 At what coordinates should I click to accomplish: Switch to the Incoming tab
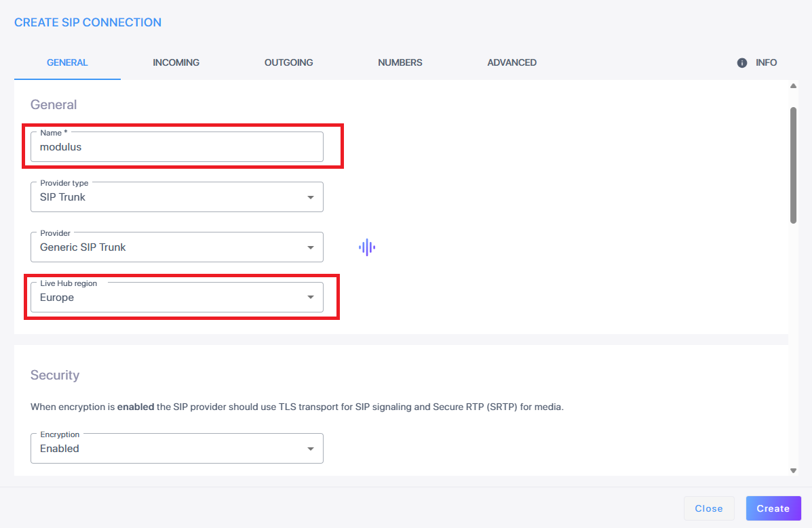pyautogui.click(x=176, y=63)
